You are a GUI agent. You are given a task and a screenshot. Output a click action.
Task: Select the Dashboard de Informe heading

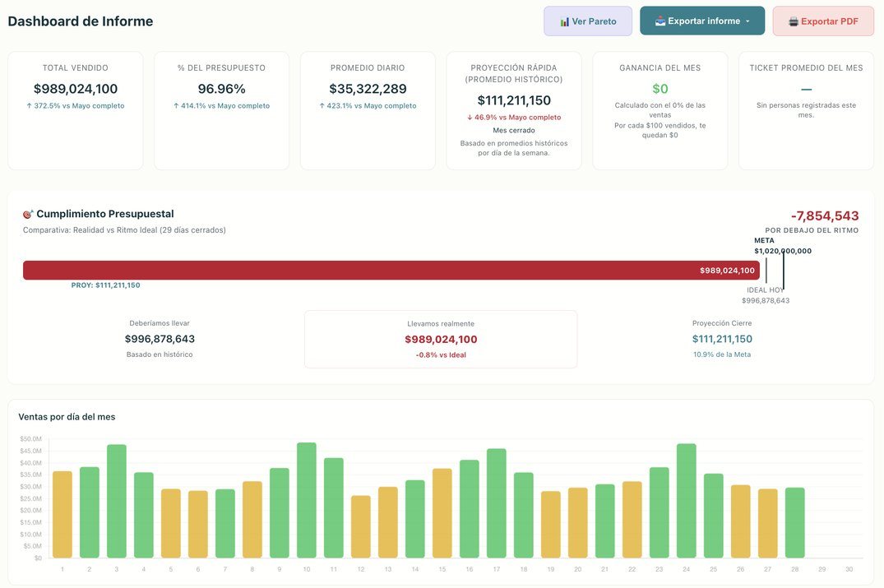pyautogui.click(x=81, y=21)
